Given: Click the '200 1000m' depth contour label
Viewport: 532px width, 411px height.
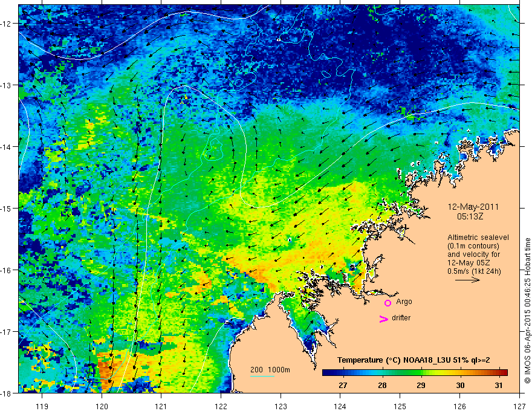Looking at the screenshot, I should click(270, 370).
